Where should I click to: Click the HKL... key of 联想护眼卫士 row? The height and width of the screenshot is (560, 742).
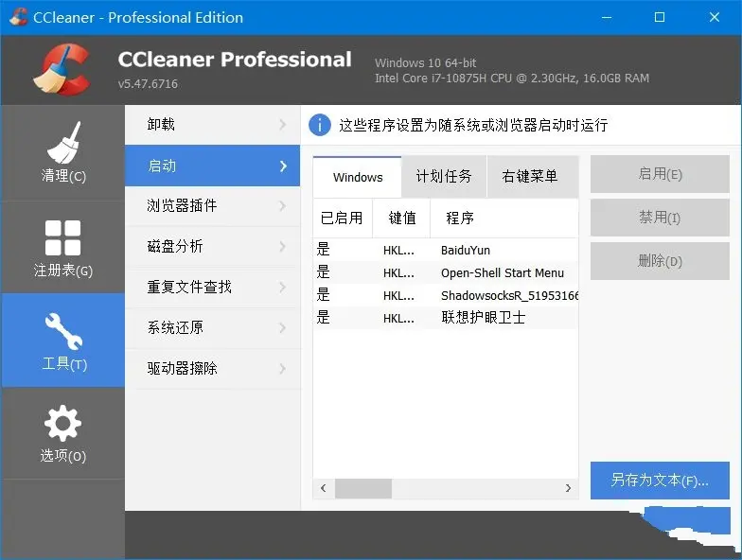[x=398, y=318]
